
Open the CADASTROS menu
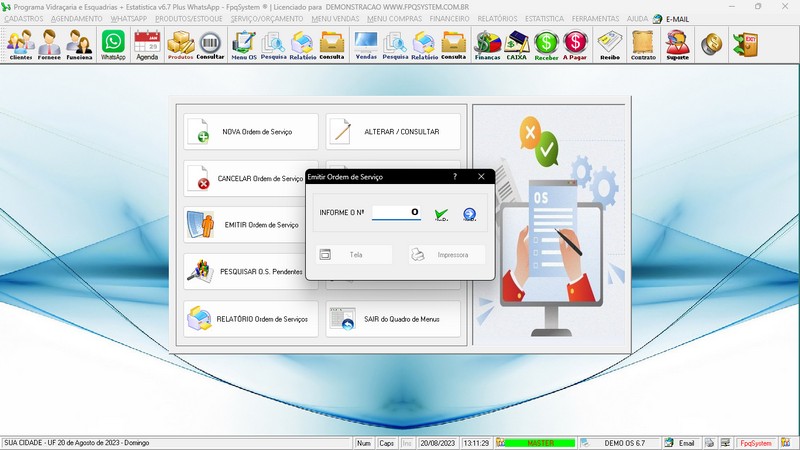coord(24,19)
